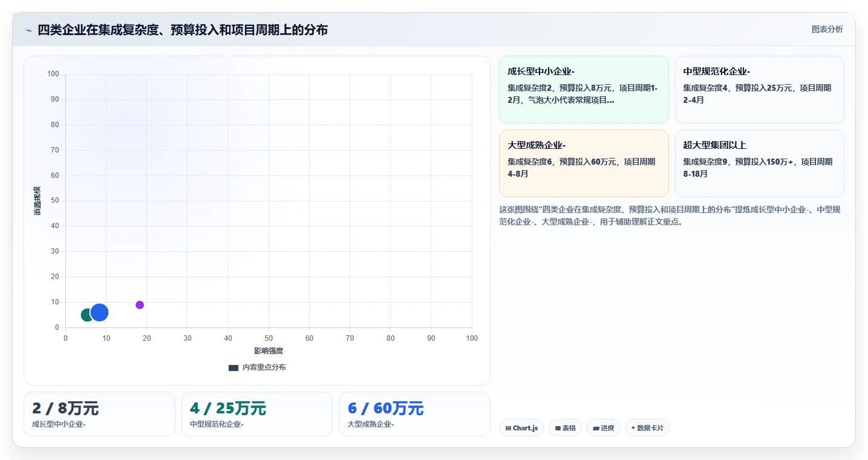Click the 图表分析 label in the header

(827, 29)
